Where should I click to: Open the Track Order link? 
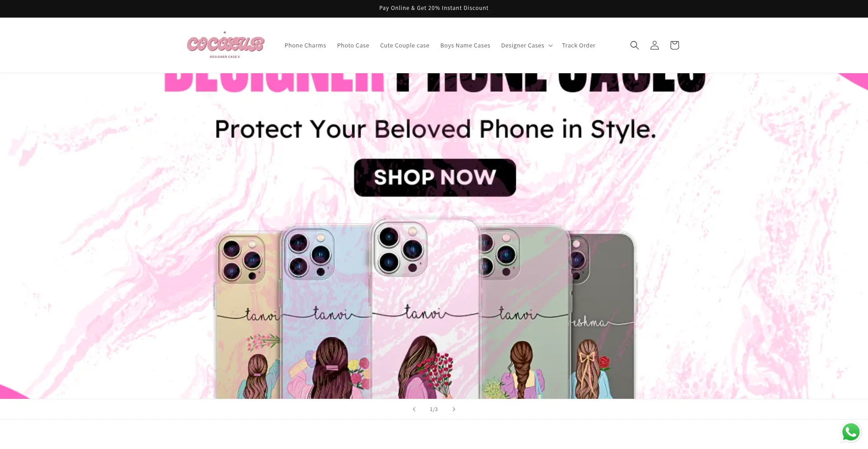point(579,46)
